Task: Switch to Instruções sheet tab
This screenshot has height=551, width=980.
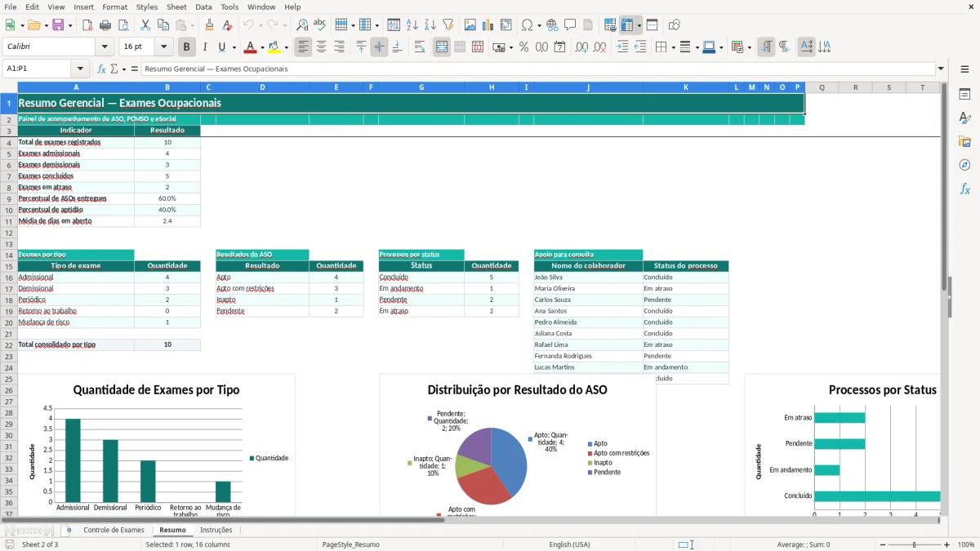Action: point(216,530)
